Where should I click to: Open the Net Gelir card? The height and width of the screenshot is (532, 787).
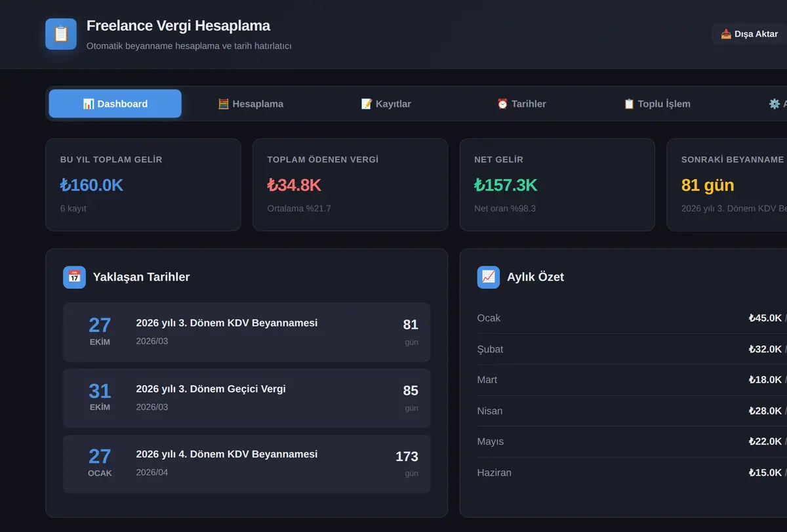tap(557, 184)
